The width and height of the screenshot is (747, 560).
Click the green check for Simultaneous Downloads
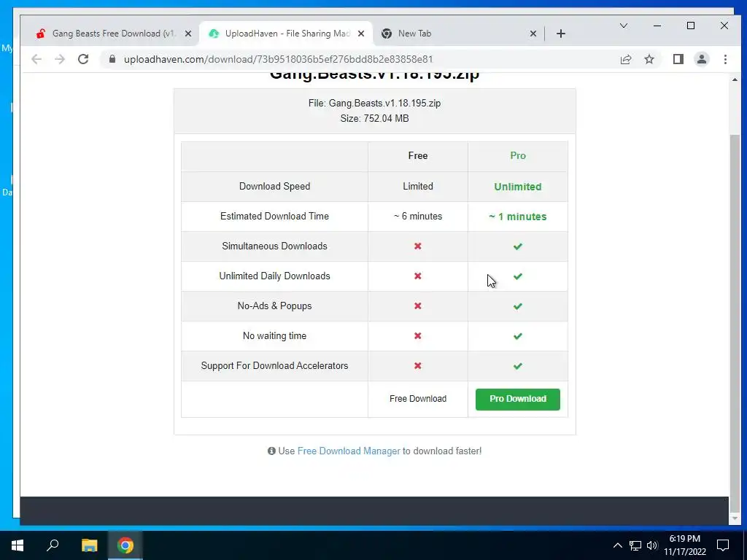(518, 246)
